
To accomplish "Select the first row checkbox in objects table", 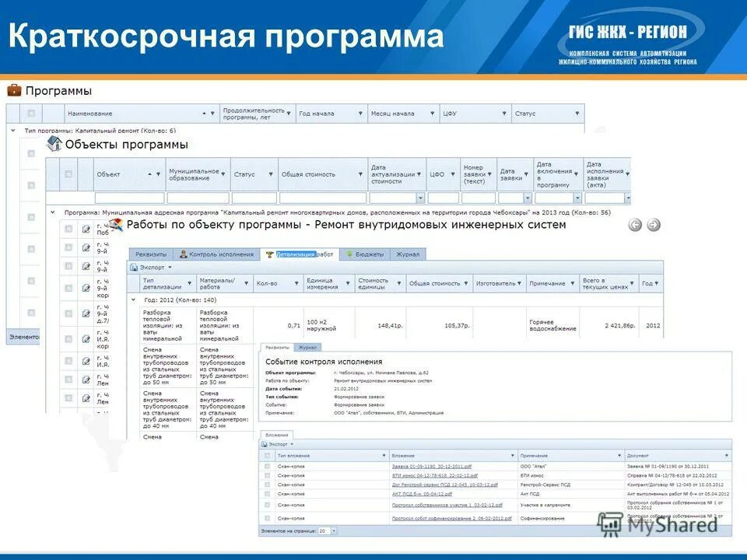I will [68, 229].
